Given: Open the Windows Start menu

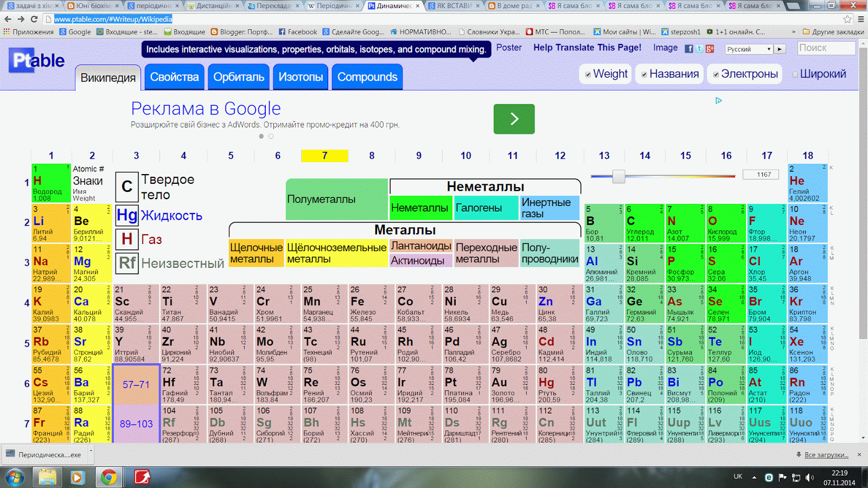Looking at the screenshot, I should [15, 478].
